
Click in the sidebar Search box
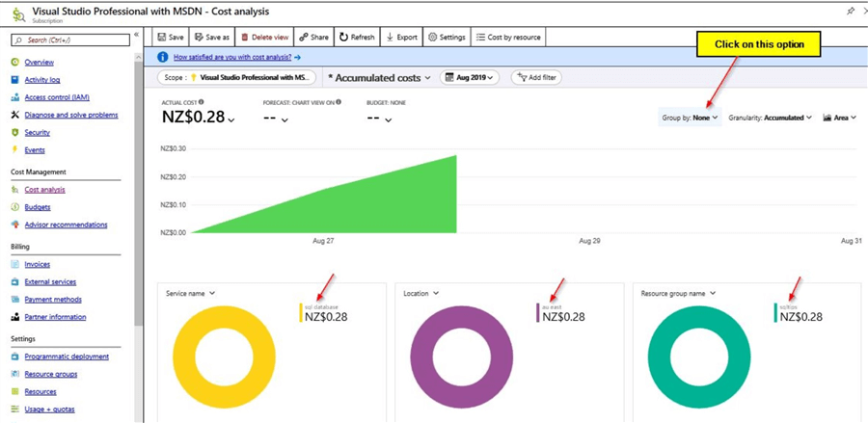click(x=70, y=40)
